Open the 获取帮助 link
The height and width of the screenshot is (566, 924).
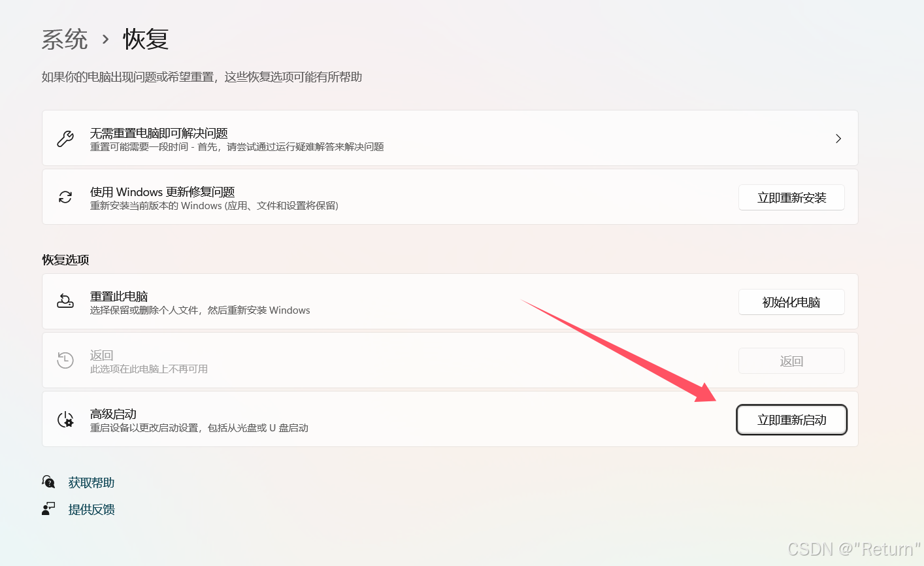pos(91,482)
